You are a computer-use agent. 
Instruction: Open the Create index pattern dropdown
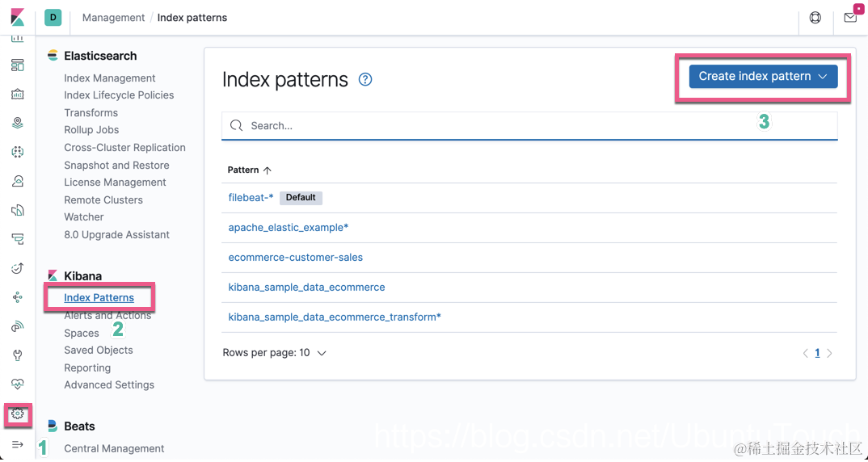coord(764,77)
